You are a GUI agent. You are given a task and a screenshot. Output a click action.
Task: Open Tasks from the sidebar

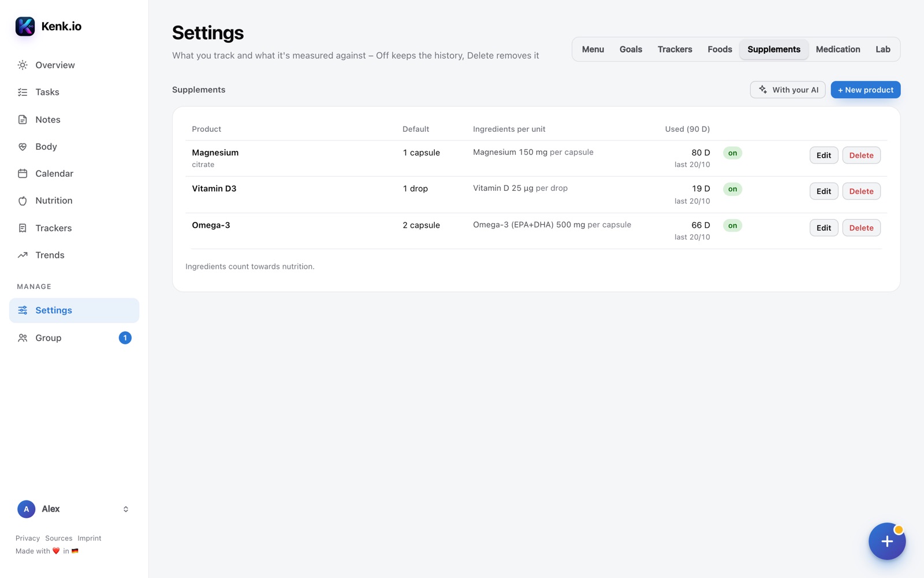[74, 92]
